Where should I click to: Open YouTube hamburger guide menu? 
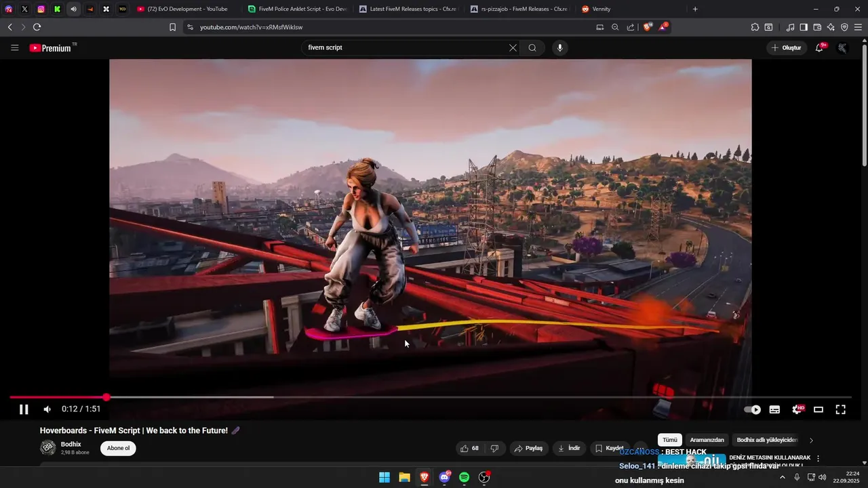pyautogui.click(x=15, y=47)
